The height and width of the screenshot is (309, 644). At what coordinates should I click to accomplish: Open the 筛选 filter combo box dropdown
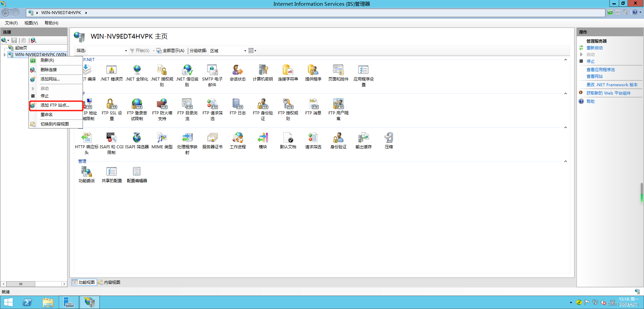[x=126, y=51]
